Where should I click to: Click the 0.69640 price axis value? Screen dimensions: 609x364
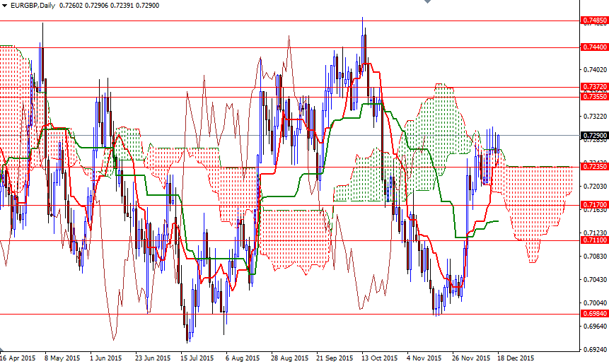(x=595, y=326)
